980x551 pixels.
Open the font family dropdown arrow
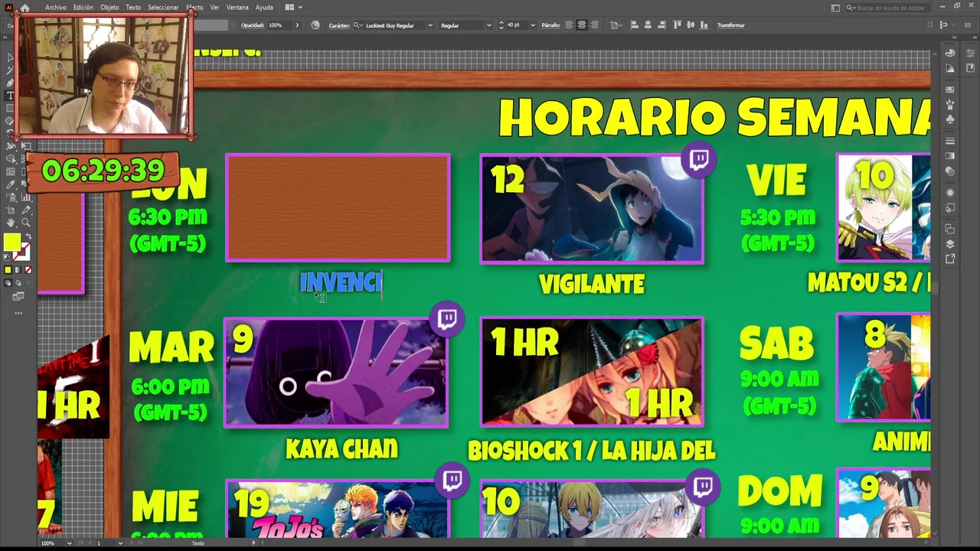coord(430,25)
